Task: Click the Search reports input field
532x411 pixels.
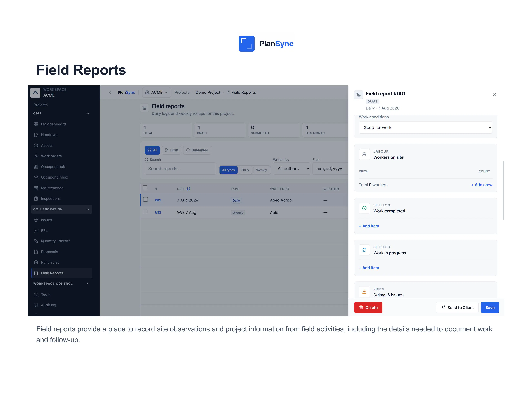Action: pyautogui.click(x=181, y=169)
